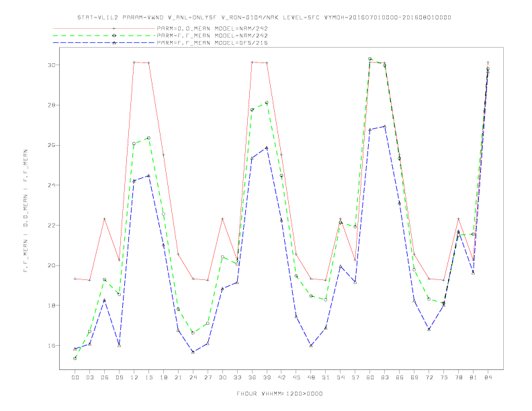Image resolution: width=532 pixels, height=411 pixels.
Task: Click blue triangle data point at hour 63
Action: click(x=385, y=126)
